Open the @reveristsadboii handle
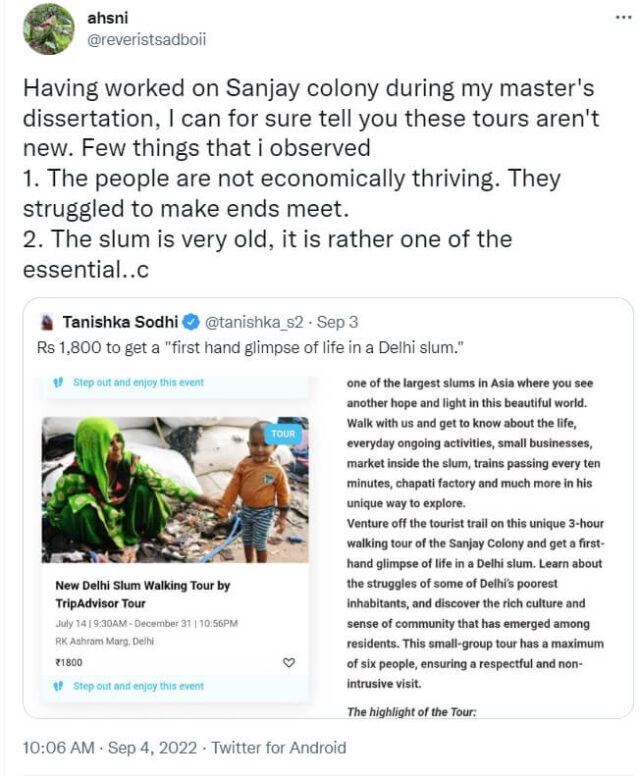Screen dimensions: 640x776 click(x=147, y=40)
